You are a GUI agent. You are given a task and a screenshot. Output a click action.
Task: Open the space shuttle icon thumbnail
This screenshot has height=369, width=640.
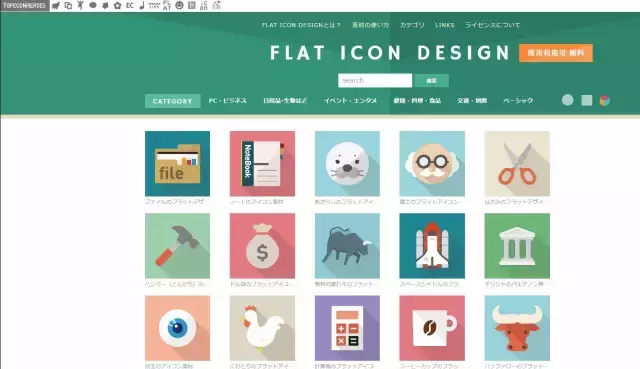(432, 246)
